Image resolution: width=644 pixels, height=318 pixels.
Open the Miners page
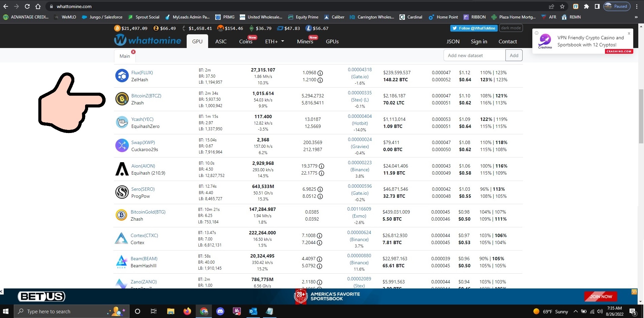[305, 42]
